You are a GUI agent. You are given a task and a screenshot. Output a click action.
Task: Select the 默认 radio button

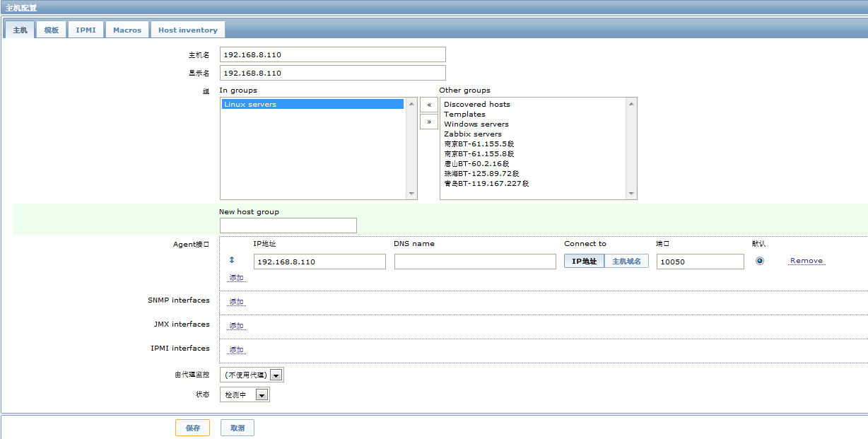(x=760, y=261)
